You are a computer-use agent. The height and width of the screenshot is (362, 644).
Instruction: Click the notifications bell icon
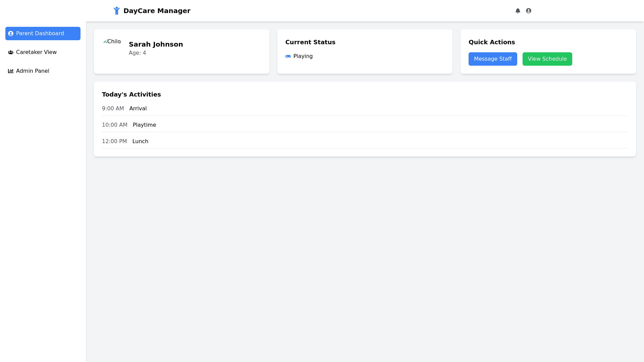[x=518, y=11]
